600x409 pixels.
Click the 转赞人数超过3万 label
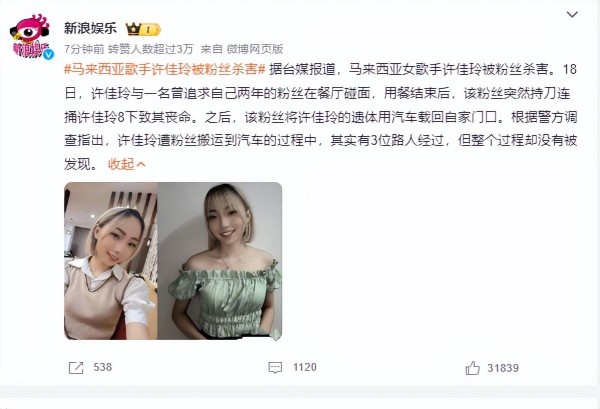pos(151,49)
